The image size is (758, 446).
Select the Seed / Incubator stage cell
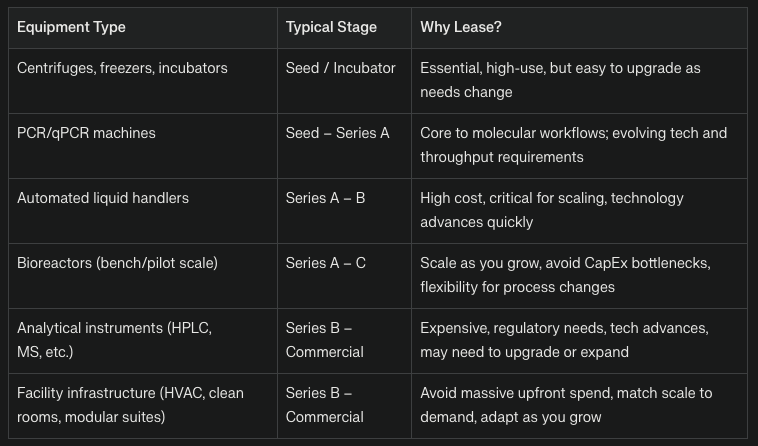(x=344, y=81)
